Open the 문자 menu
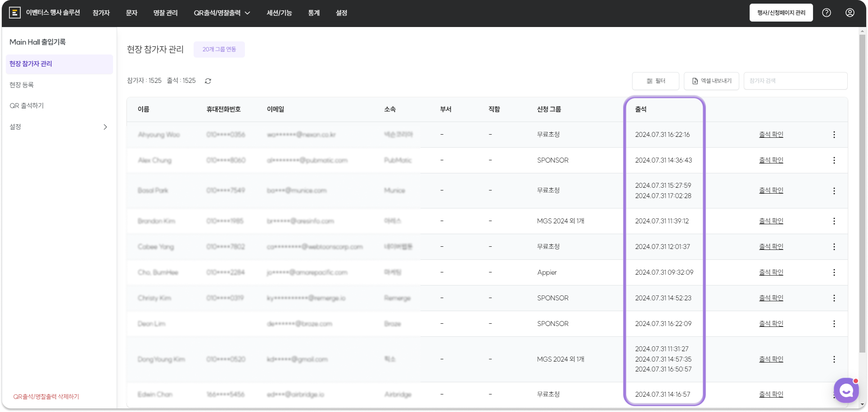 [131, 13]
